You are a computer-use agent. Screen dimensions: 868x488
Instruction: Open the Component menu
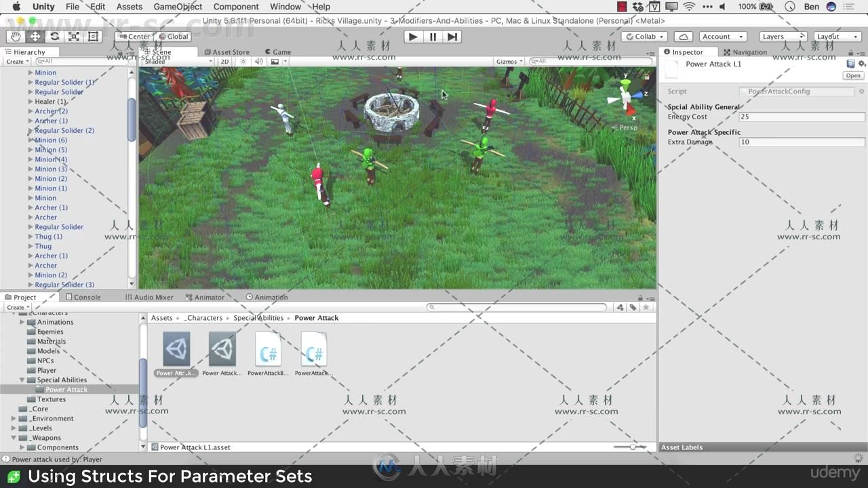pos(236,7)
